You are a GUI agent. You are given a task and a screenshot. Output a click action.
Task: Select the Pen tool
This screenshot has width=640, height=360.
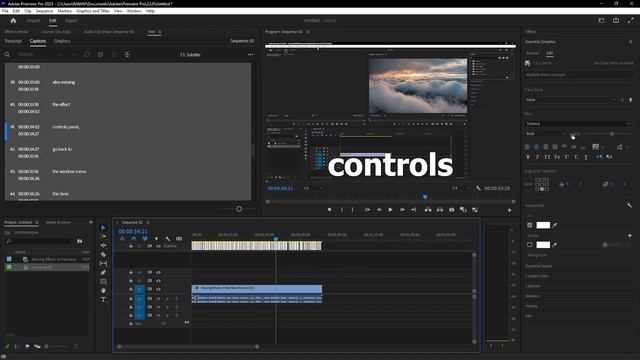click(103, 273)
